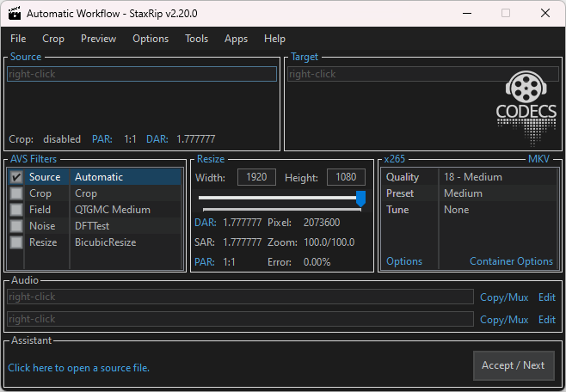Click the Target file path field
566x392 pixels.
[423, 74]
